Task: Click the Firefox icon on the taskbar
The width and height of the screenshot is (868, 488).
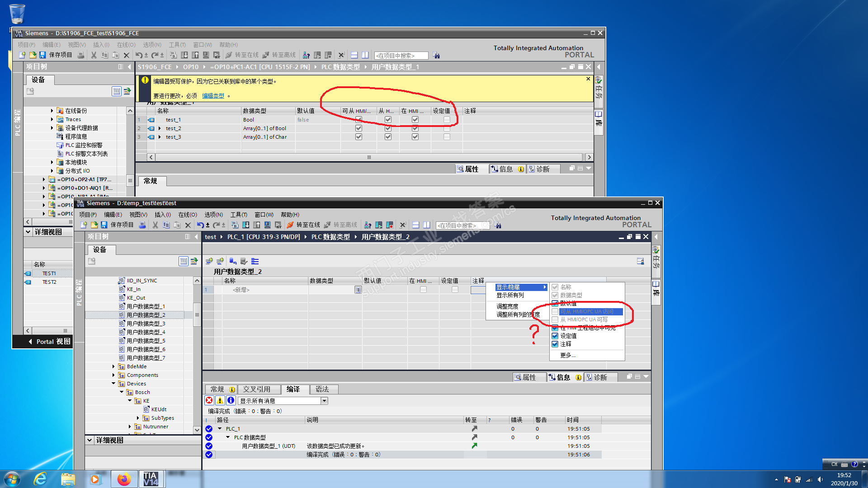Action: tap(124, 479)
